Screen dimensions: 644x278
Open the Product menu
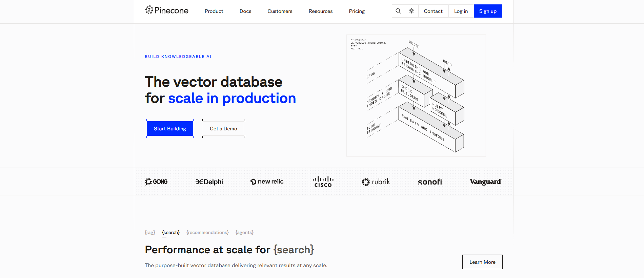214,11
